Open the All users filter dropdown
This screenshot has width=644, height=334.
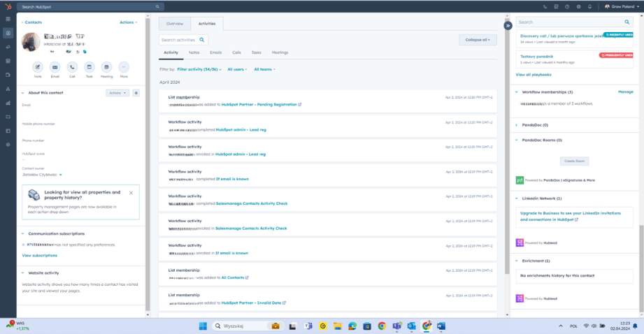tap(238, 69)
